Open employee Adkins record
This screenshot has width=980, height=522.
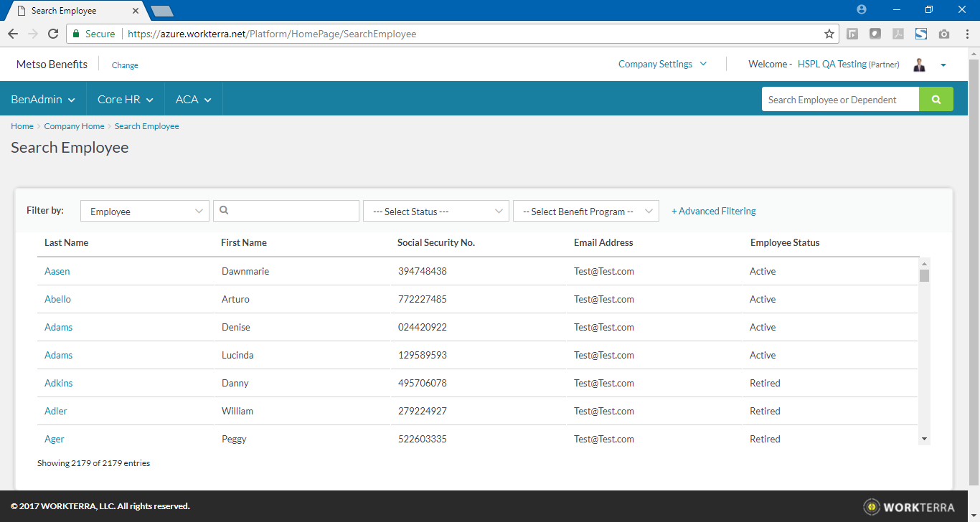pos(58,383)
